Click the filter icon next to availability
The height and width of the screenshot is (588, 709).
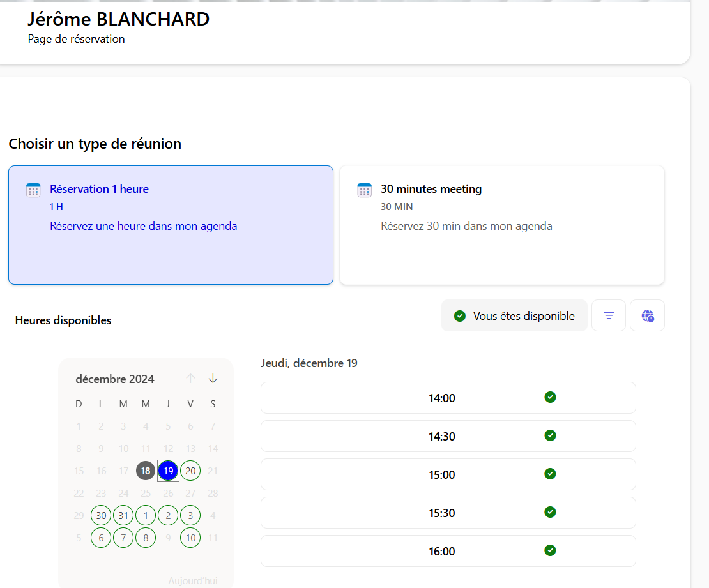pyautogui.click(x=609, y=315)
